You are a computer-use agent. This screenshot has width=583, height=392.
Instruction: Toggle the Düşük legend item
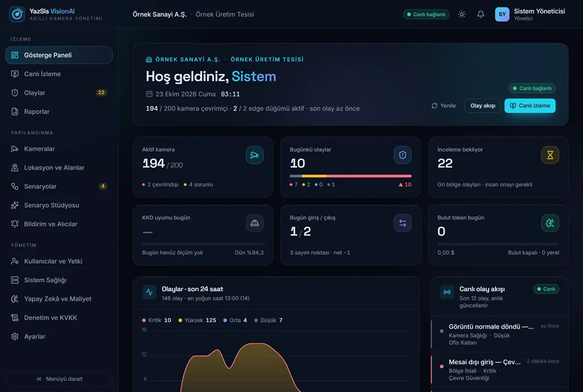(269, 320)
